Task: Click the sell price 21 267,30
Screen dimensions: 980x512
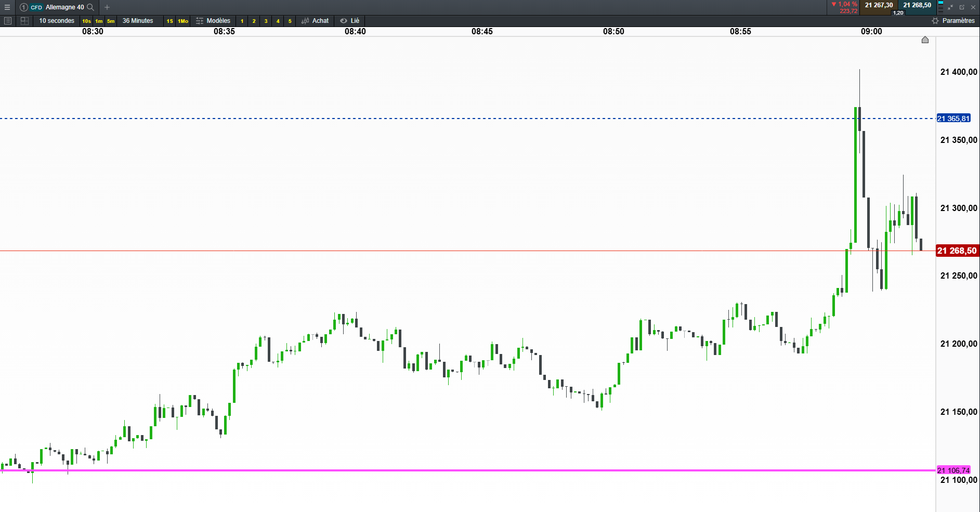Action: 879,5
